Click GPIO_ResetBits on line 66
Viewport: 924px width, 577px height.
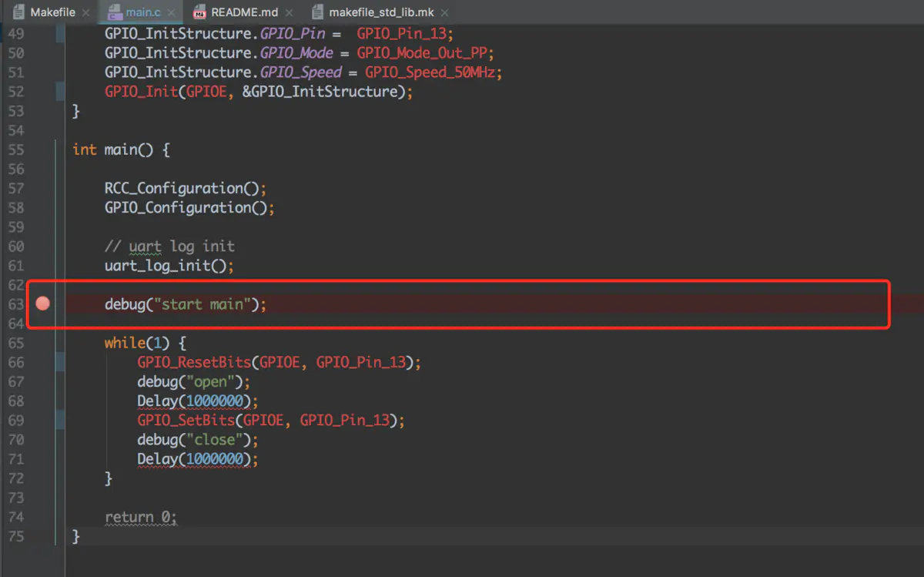[x=194, y=362]
